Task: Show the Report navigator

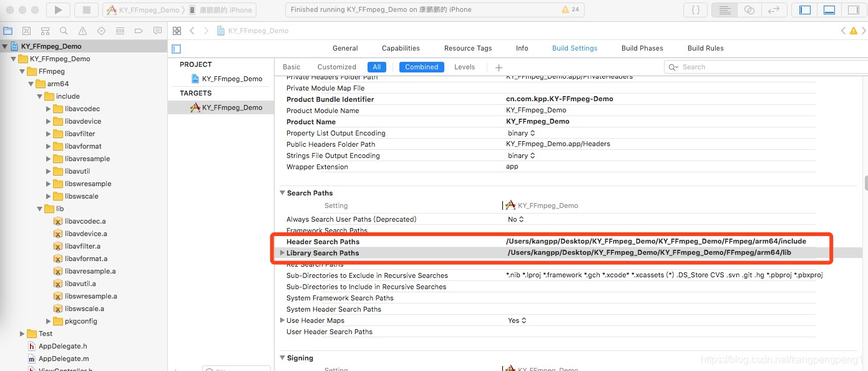Action: (x=157, y=31)
